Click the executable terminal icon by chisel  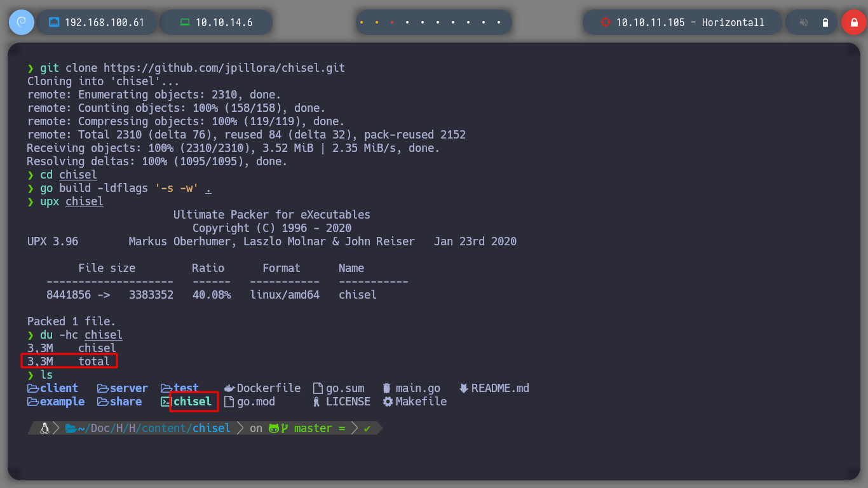click(x=166, y=402)
